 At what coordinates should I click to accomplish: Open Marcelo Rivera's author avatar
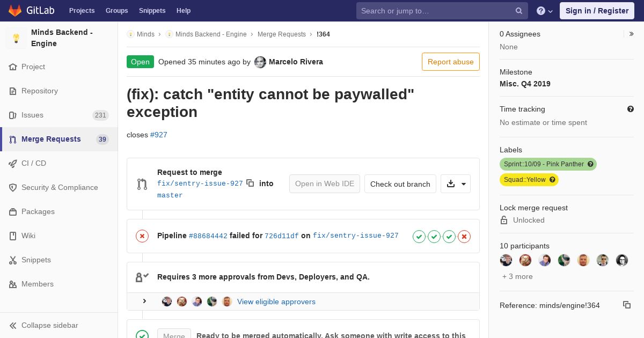[260, 62]
